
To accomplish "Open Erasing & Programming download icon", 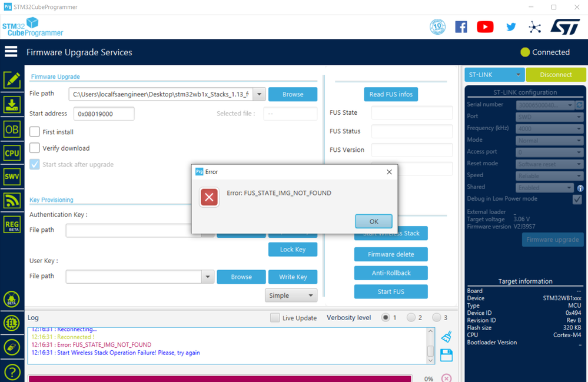I will point(12,105).
